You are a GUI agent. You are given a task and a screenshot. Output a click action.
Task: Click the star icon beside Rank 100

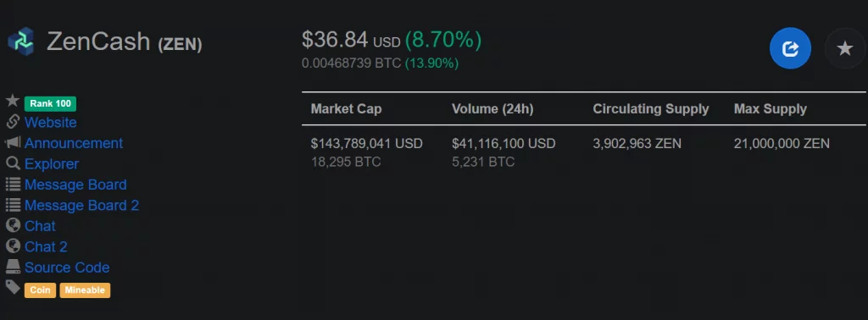[x=13, y=101]
